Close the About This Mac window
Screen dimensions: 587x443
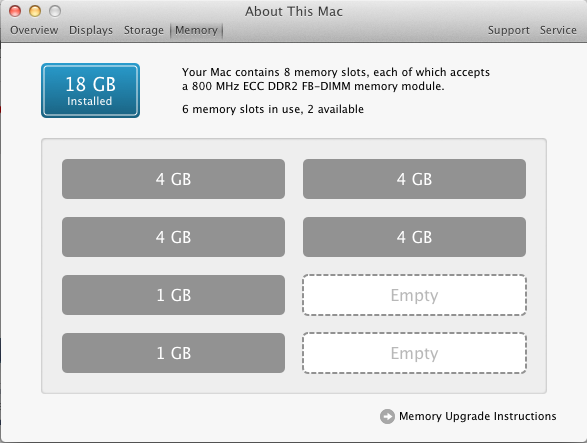[x=15, y=11]
